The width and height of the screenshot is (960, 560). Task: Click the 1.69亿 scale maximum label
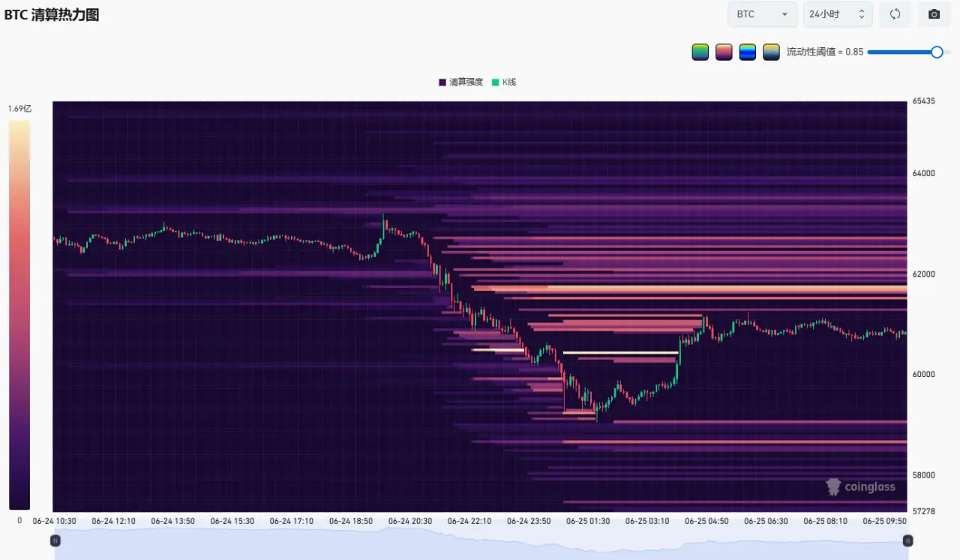click(20, 109)
